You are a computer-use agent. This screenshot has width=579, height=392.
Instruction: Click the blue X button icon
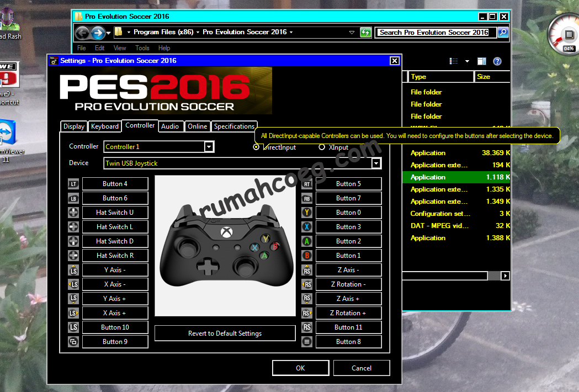point(307,227)
